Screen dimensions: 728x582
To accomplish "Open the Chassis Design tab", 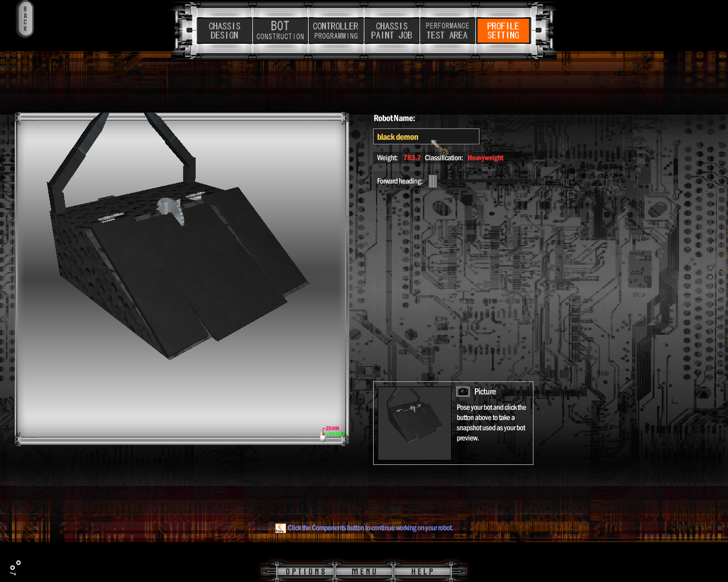I will tap(225, 31).
